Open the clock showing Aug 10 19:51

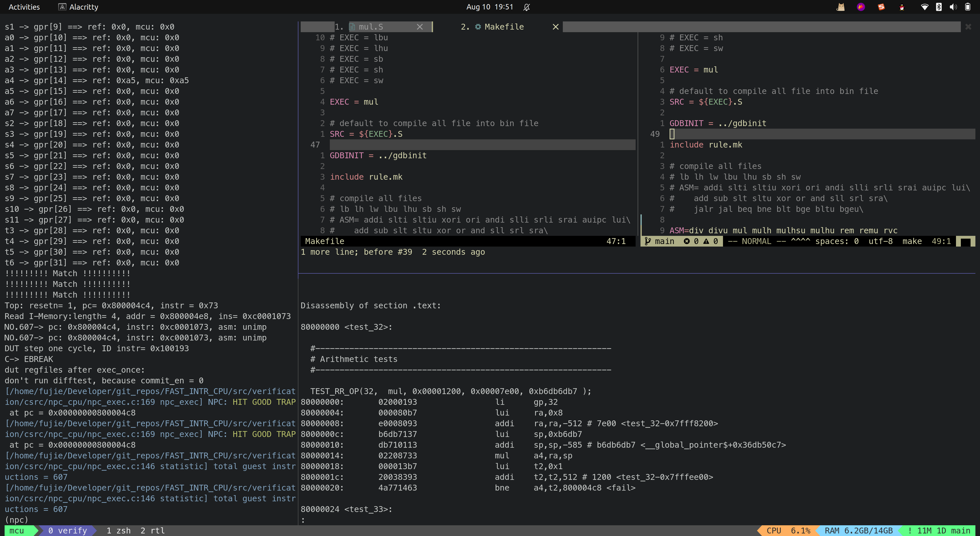coord(490,7)
